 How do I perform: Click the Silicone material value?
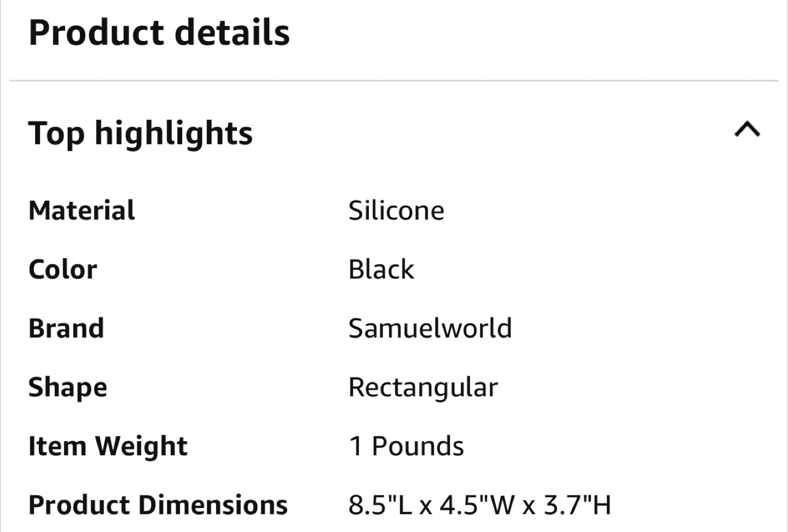coord(396,211)
